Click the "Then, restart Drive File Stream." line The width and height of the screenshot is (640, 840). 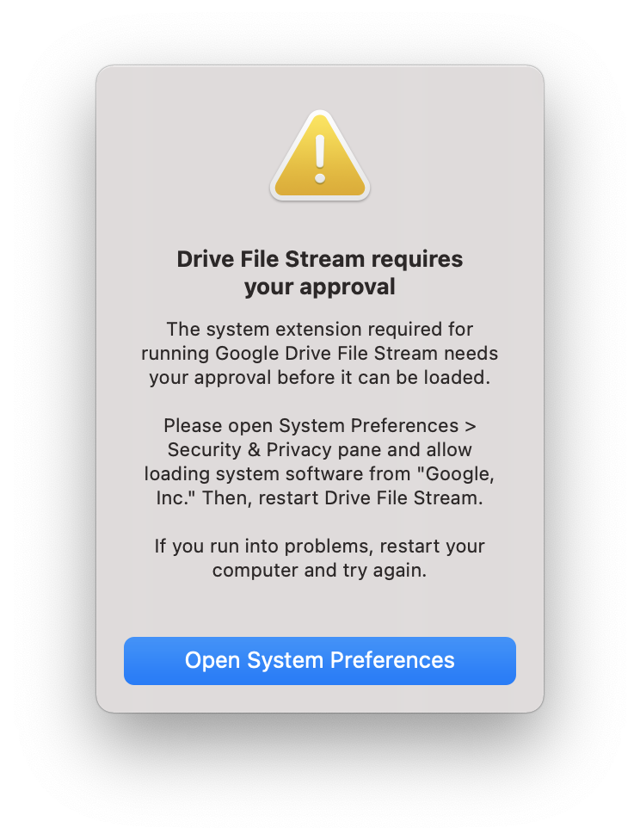click(x=342, y=497)
